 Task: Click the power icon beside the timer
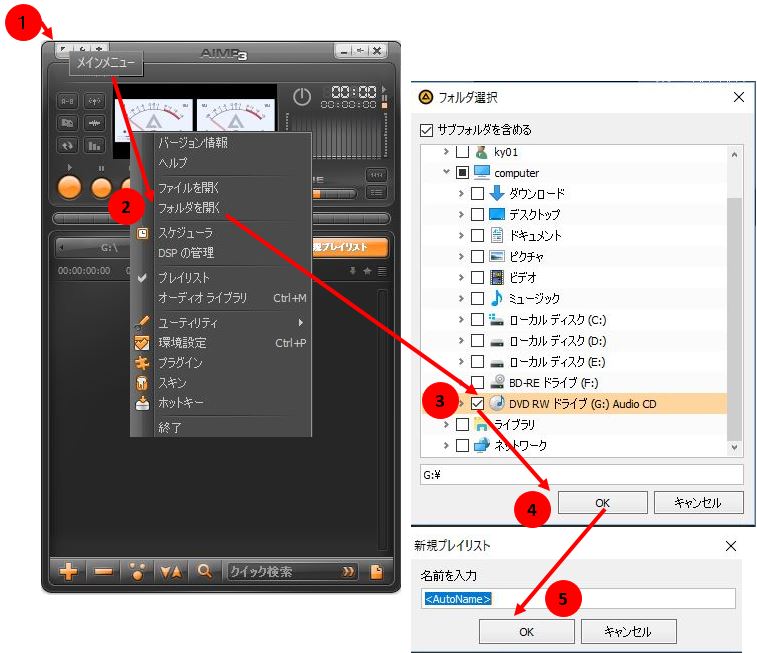point(302,97)
